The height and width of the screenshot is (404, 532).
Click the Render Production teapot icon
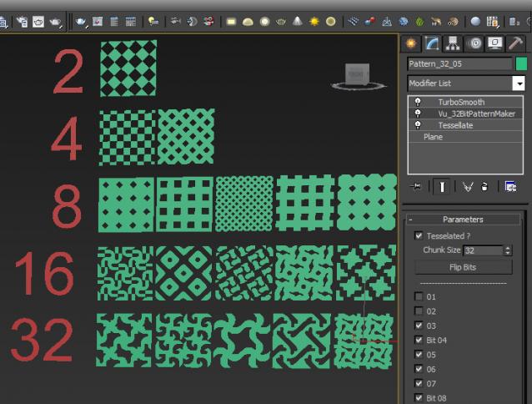coord(55,22)
